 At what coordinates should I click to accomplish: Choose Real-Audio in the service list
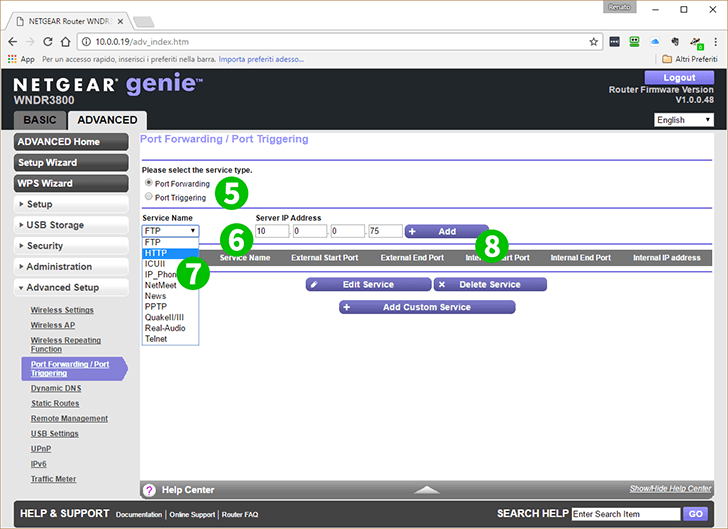coord(170,328)
